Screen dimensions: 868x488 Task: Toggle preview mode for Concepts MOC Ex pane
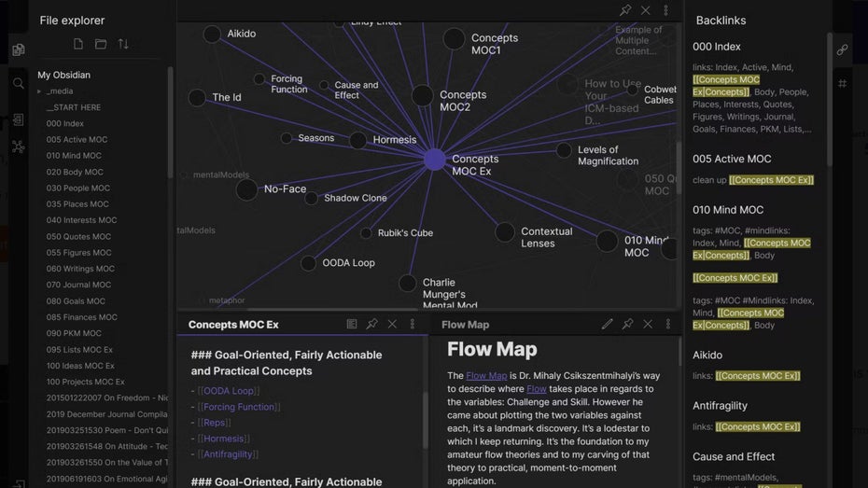coord(352,324)
